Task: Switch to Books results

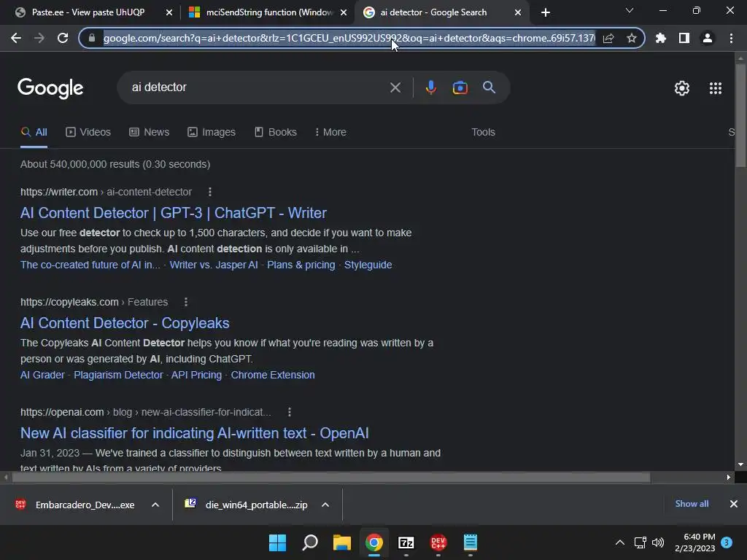Action: 275,133
